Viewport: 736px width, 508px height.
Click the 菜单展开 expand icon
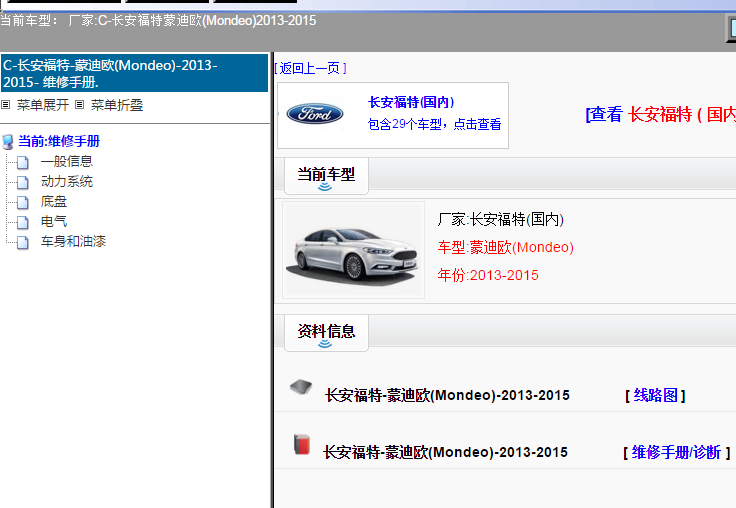point(6,105)
